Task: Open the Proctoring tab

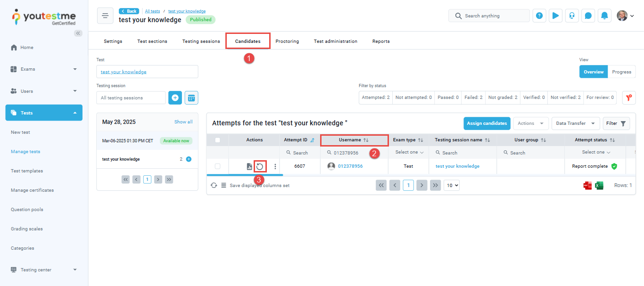Action: click(287, 41)
